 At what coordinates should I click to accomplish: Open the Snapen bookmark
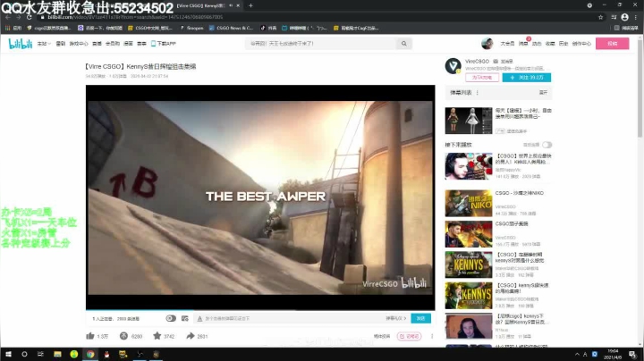(191, 28)
